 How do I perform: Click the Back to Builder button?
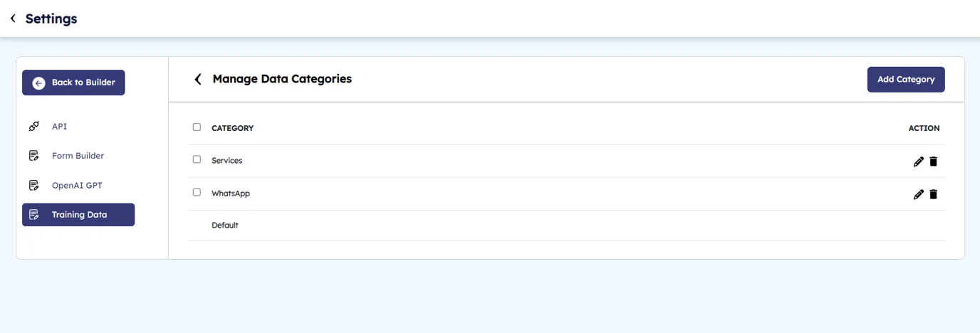[73, 83]
